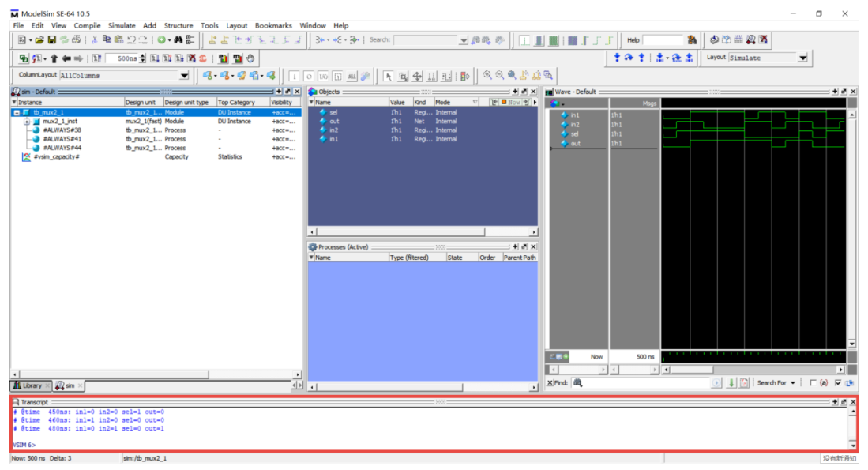Click the Continue Run icon
The width and height of the screenshot is (868, 470).
pyautogui.click(x=167, y=58)
